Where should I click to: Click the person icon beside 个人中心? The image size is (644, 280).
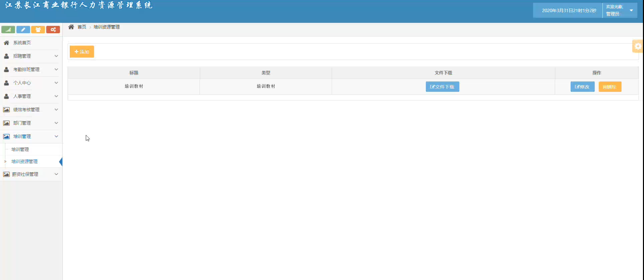coord(6,83)
